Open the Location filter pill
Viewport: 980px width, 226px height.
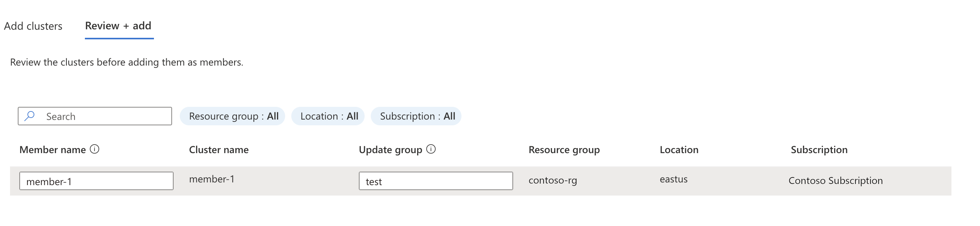click(x=328, y=116)
